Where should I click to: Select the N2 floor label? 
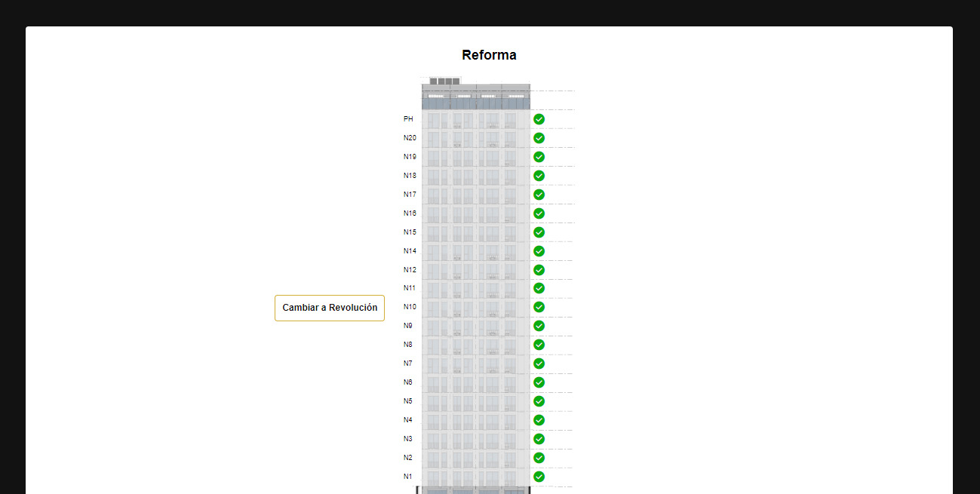coord(408,458)
